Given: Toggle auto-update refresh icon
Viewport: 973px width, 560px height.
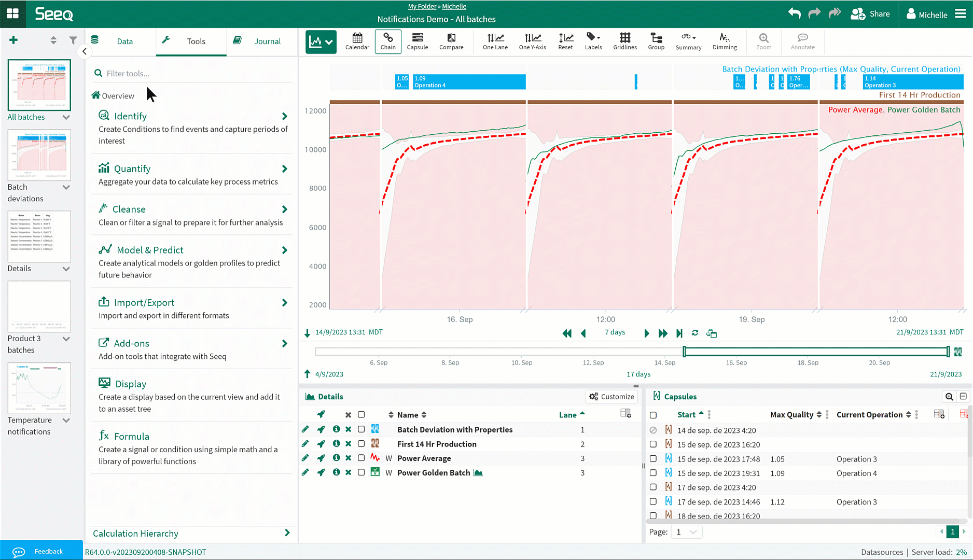Looking at the screenshot, I should point(695,333).
